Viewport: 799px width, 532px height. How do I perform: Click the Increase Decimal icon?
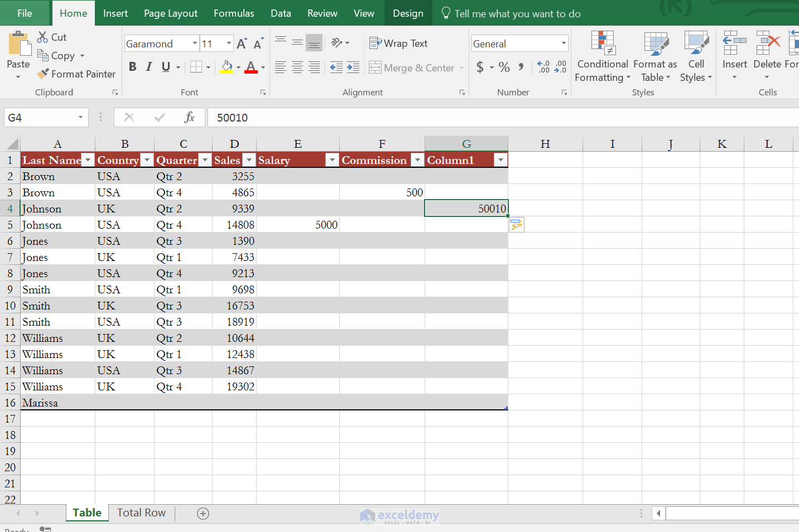point(543,67)
